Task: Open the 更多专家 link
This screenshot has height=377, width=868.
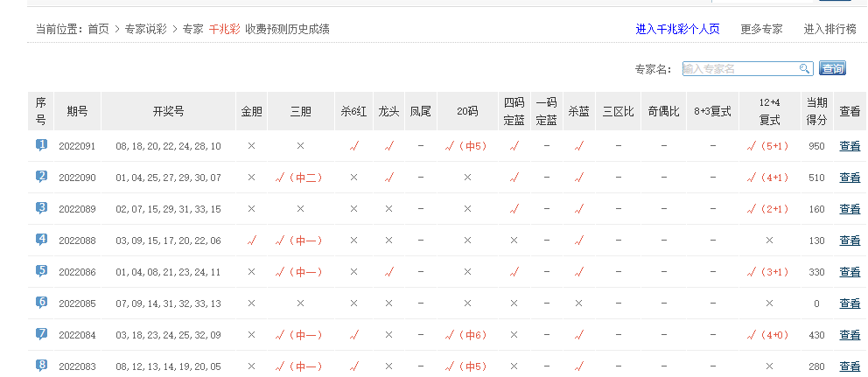Action: tap(761, 29)
